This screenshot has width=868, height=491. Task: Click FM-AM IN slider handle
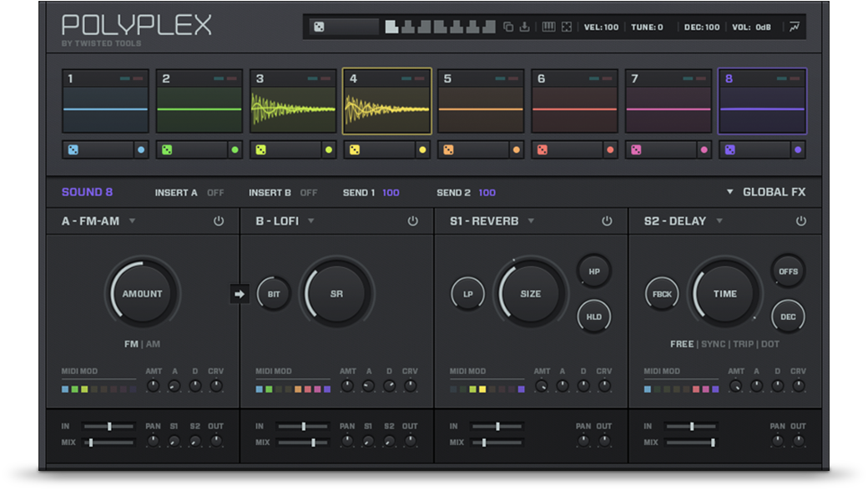(109, 426)
